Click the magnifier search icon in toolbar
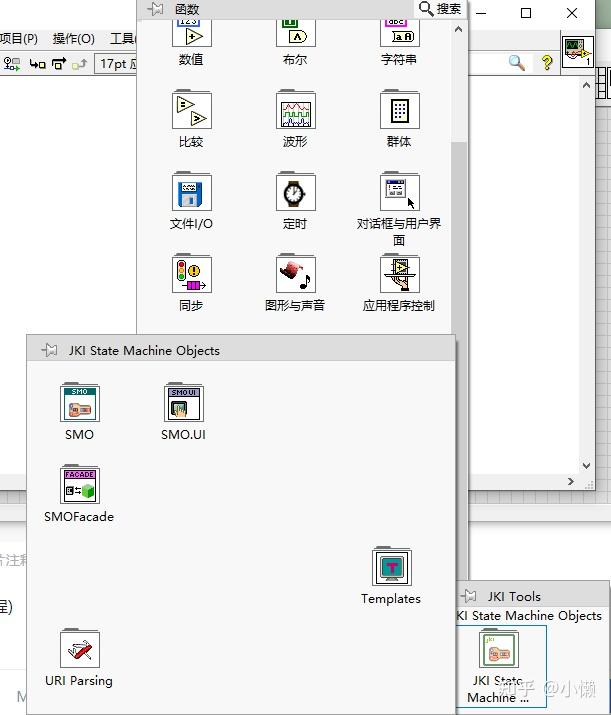The width and height of the screenshot is (611, 715). [517, 62]
